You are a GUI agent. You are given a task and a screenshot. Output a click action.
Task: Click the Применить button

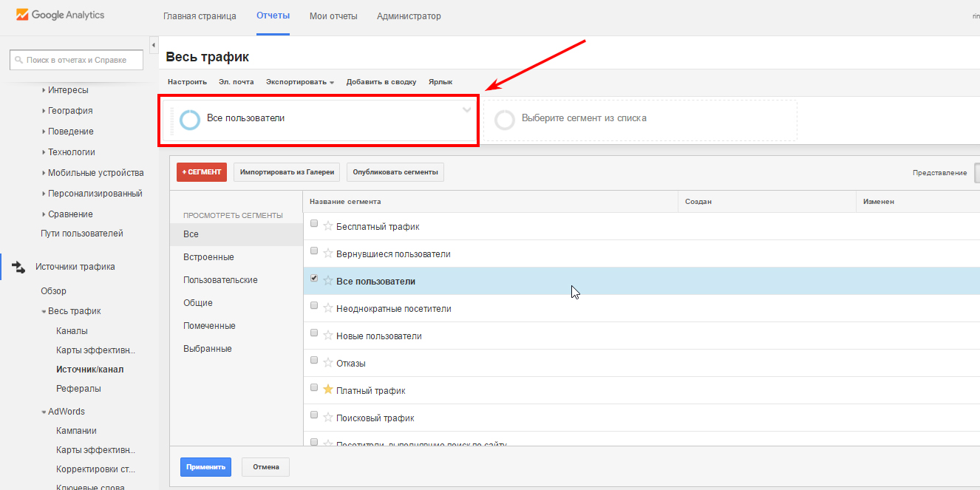[205, 467]
